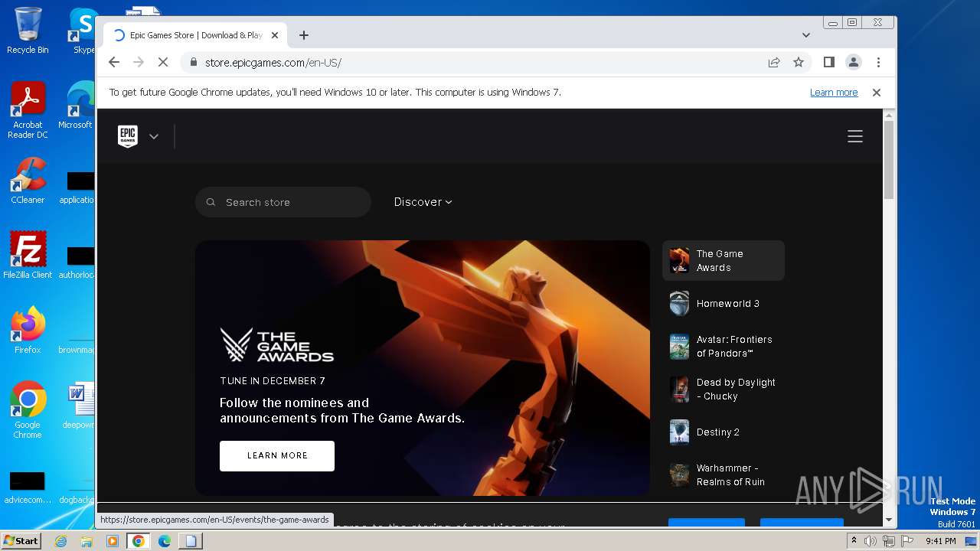The width and height of the screenshot is (980, 551).
Task: Select Homeworld 3 in the carousel list
Action: [724, 303]
